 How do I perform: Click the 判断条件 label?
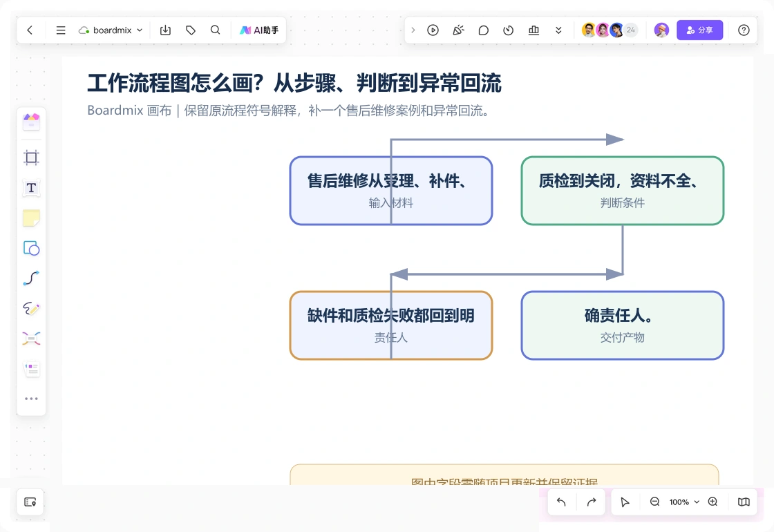623,203
